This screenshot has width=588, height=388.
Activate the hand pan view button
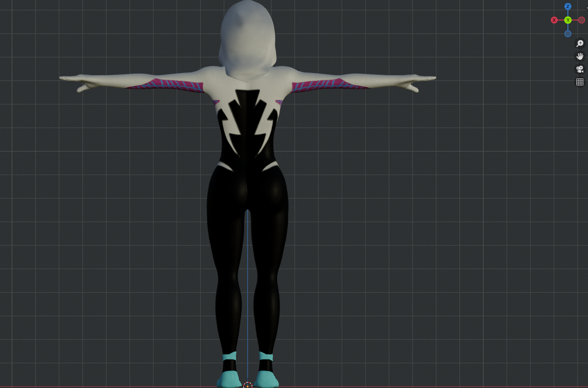click(x=580, y=56)
